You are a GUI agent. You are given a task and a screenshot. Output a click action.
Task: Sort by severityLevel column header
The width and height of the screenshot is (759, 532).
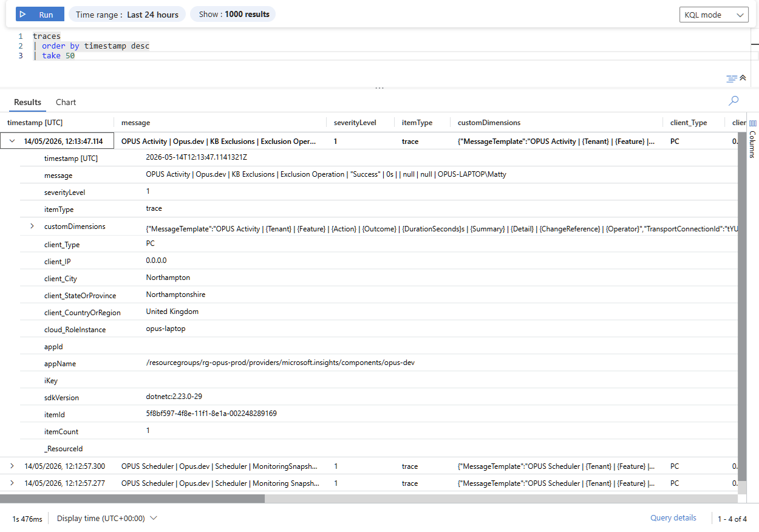coord(355,122)
